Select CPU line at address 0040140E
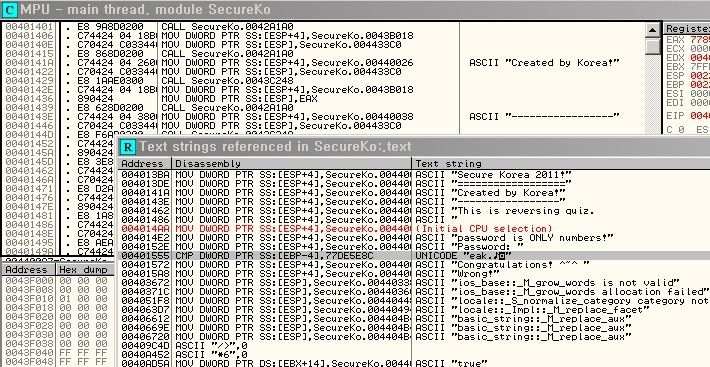 323,45
